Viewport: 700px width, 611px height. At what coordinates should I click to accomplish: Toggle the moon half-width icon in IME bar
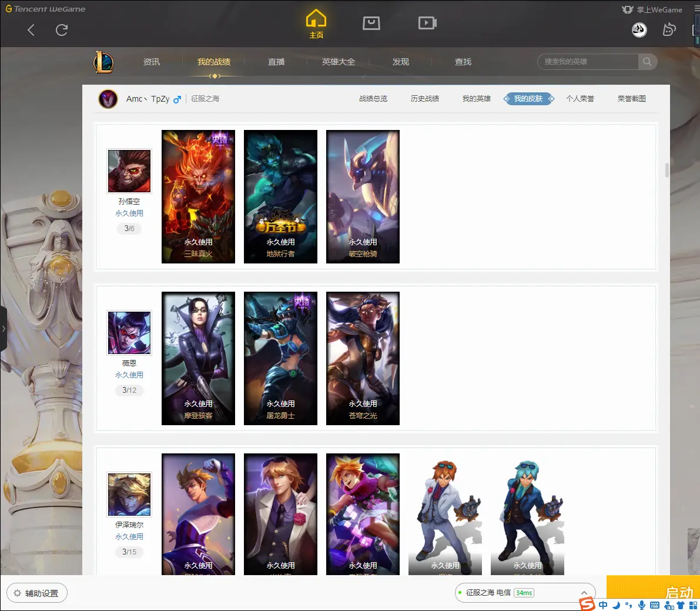(x=617, y=605)
